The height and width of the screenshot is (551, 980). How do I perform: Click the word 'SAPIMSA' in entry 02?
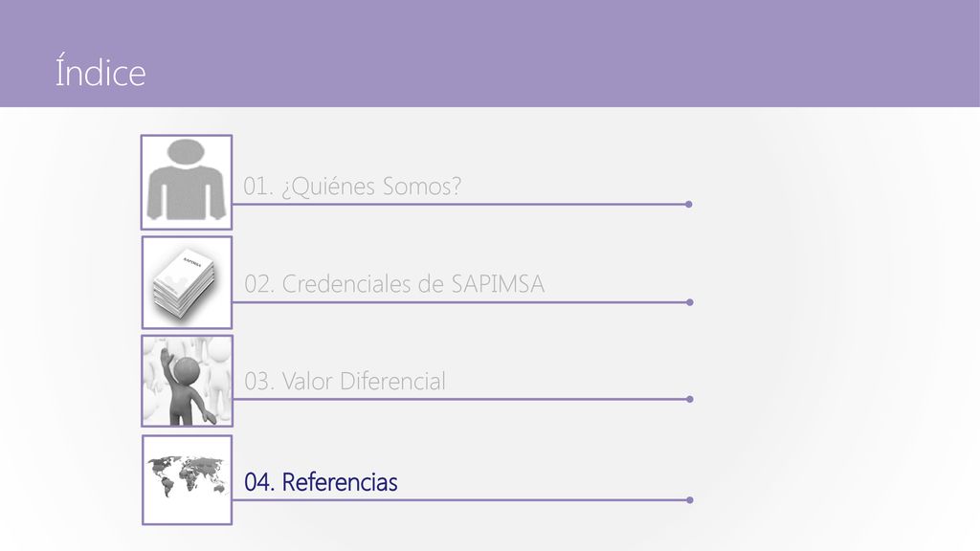[x=498, y=284]
